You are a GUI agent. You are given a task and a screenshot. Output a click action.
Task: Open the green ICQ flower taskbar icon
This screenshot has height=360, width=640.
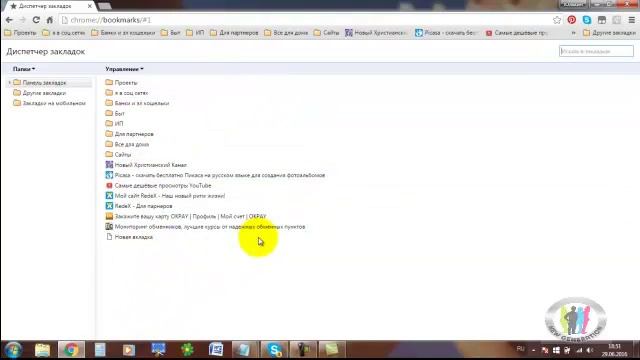pyautogui.click(x=187, y=350)
